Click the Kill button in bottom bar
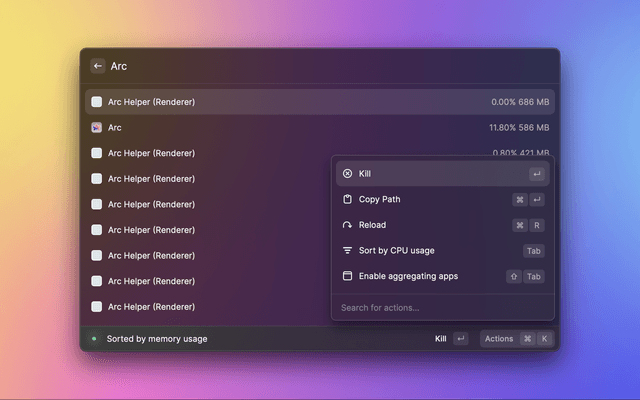640x400 pixels. click(x=451, y=339)
